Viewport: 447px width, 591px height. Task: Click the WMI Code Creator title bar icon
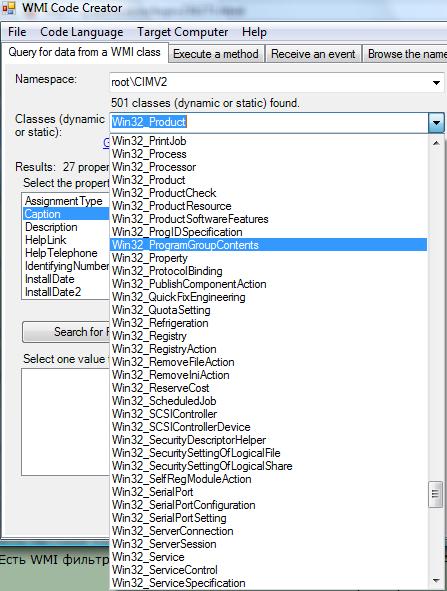point(8,8)
